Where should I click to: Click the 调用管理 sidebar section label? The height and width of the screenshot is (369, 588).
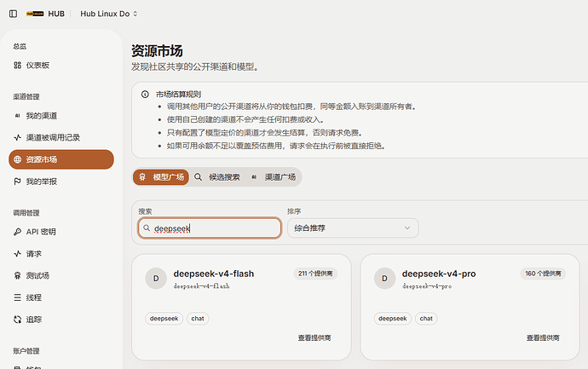pos(26,213)
